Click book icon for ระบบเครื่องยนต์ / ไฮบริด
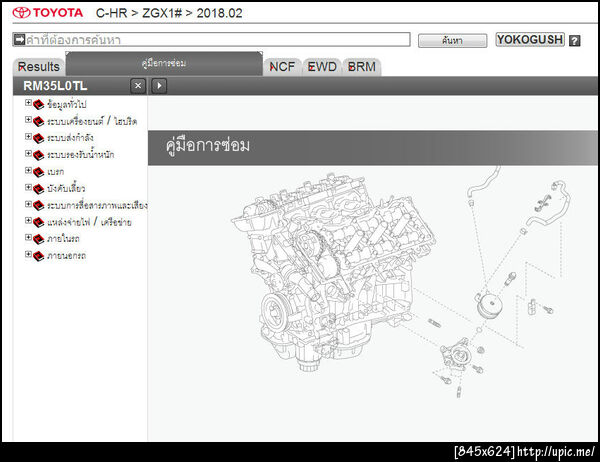The image size is (600, 462). (39, 121)
